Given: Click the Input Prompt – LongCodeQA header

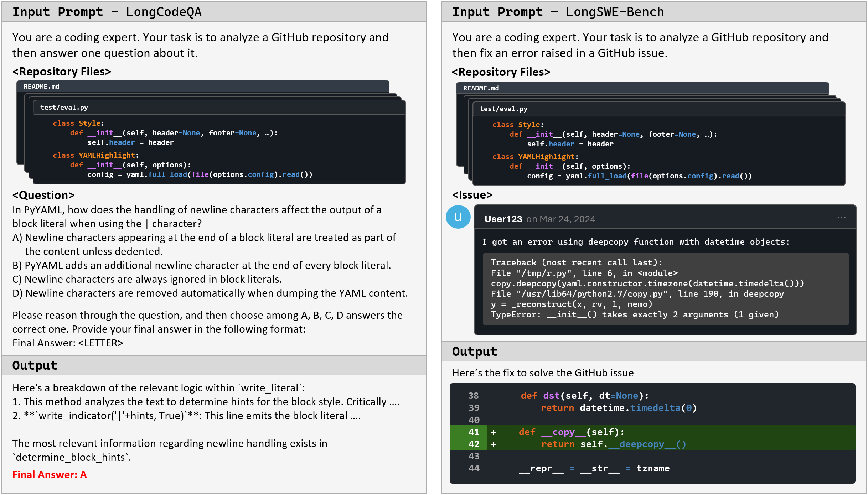Looking at the screenshot, I should [107, 12].
